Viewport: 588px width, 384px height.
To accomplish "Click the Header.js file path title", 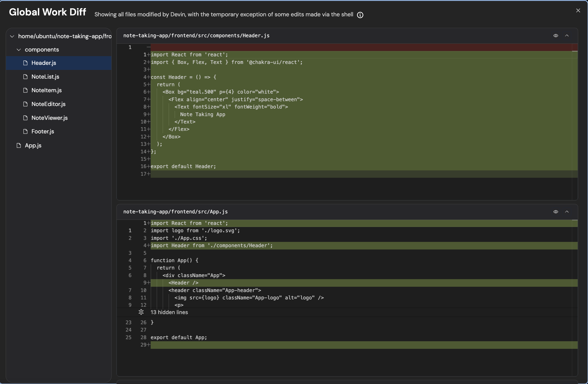I will click(196, 36).
